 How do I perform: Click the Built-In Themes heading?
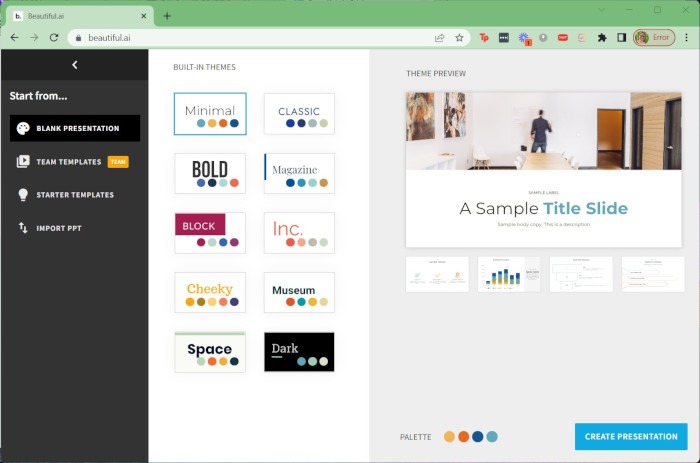point(204,67)
